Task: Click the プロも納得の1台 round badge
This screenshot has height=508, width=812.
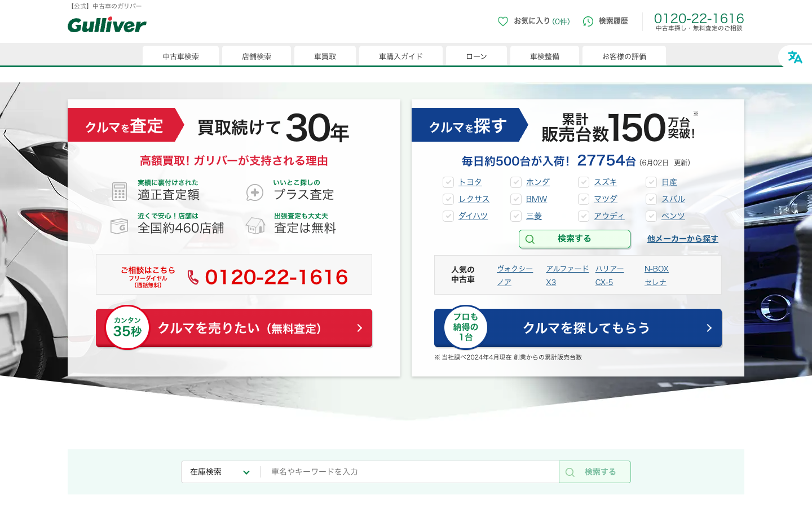Action: (466, 327)
